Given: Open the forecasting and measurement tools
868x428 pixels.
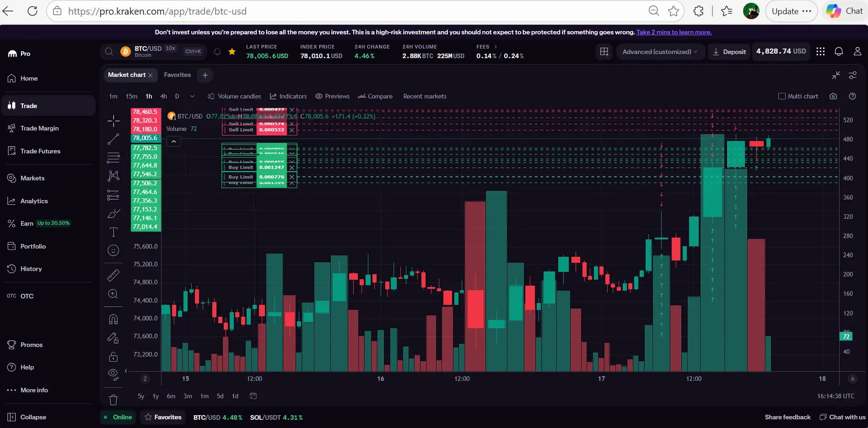Looking at the screenshot, I should pos(113,195).
